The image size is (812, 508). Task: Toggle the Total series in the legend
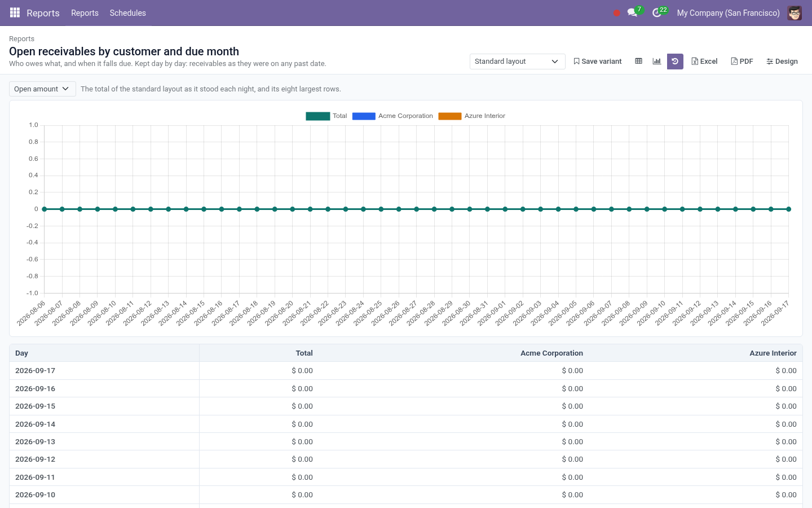coord(326,116)
